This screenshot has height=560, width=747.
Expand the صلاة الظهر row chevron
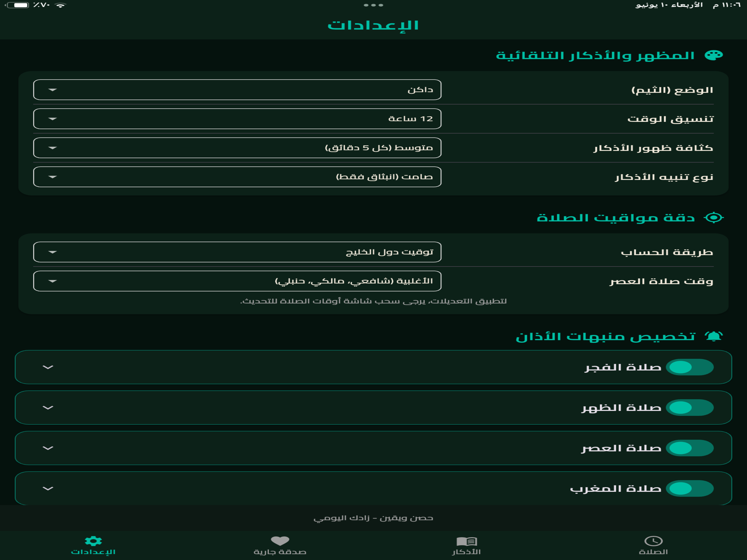click(48, 408)
